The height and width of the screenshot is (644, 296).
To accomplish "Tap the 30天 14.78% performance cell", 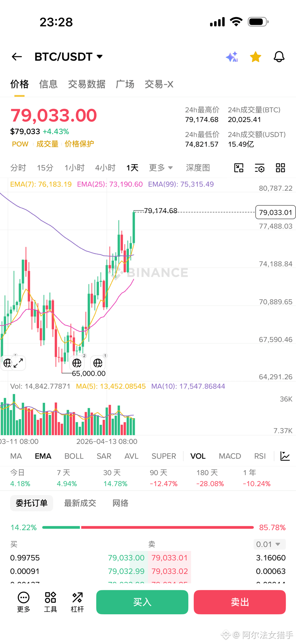I will pos(115,478).
